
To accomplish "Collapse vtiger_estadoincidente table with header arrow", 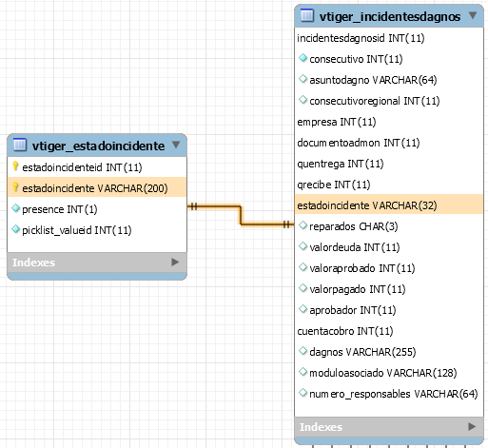I will tap(176, 145).
